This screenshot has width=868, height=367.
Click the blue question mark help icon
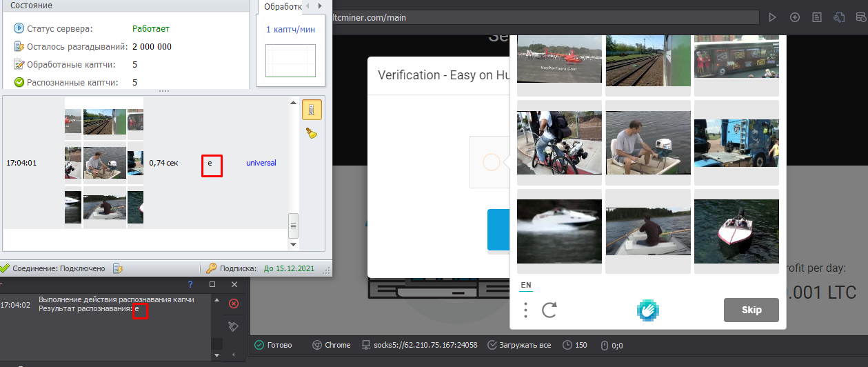[190, 284]
